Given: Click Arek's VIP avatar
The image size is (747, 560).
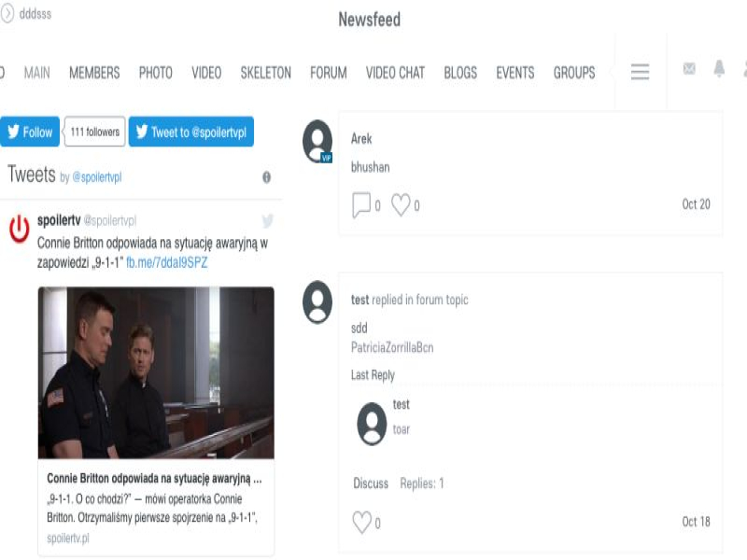Looking at the screenshot, I should tap(317, 142).
